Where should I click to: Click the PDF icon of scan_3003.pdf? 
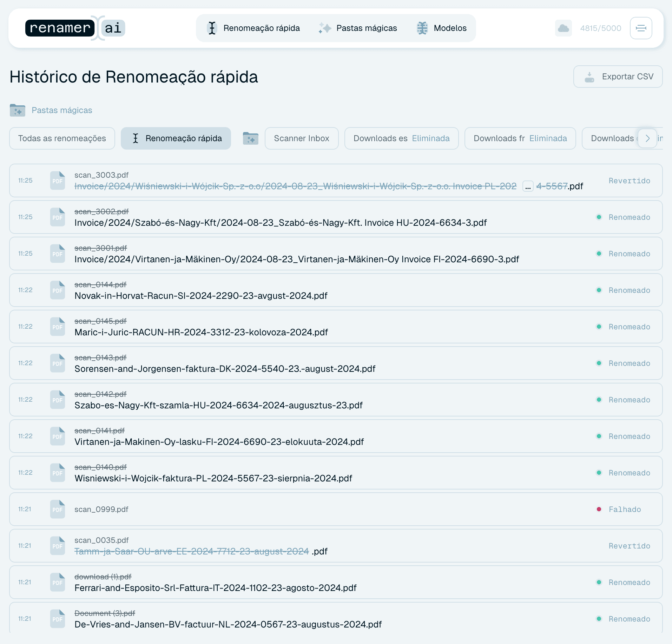(58, 180)
